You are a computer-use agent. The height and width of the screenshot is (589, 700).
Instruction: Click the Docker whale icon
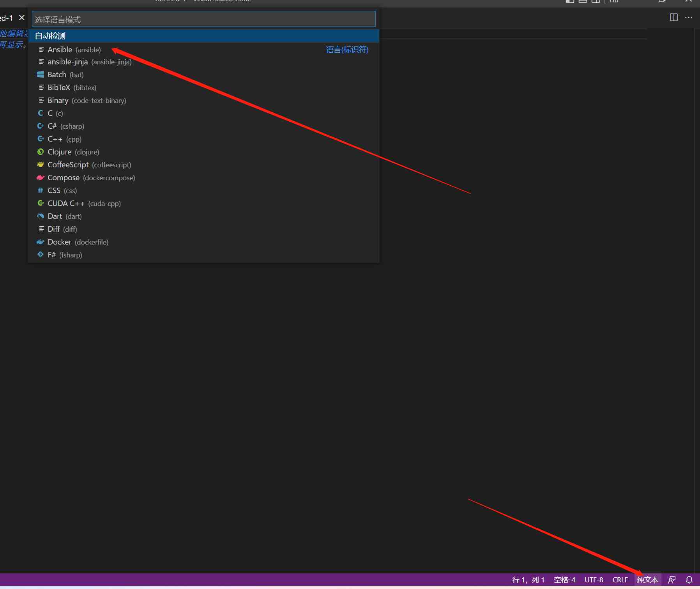[x=41, y=242]
